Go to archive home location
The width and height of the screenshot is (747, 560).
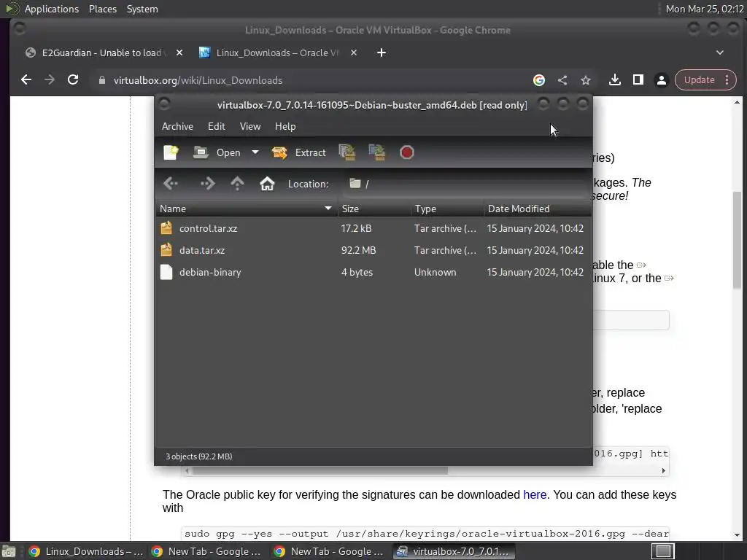tap(267, 183)
